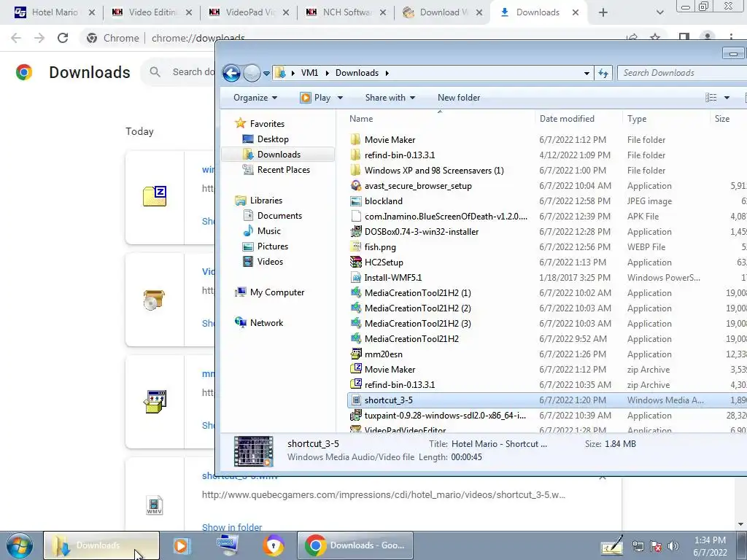This screenshot has height=560, width=747.
Task: Click the New folder button
Action: (x=459, y=98)
